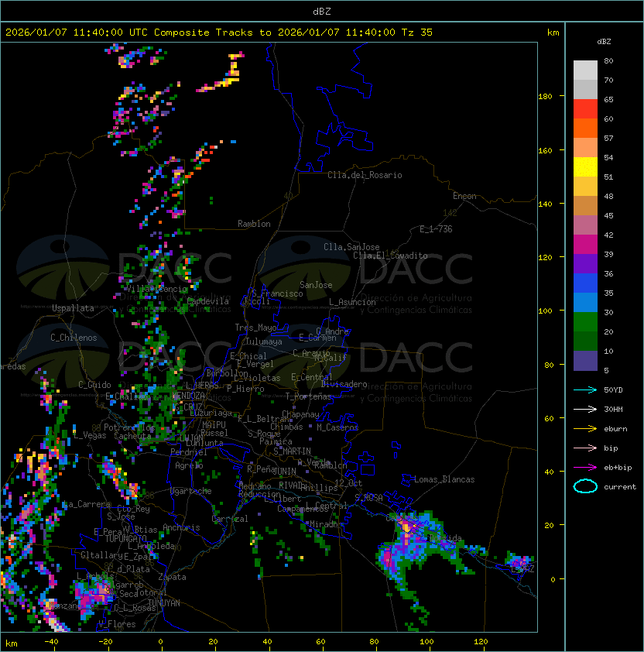The height and width of the screenshot is (652, 644).
Task: Click the L_Asuncion label
Action: pyautogui.click(x=352, y=302)
